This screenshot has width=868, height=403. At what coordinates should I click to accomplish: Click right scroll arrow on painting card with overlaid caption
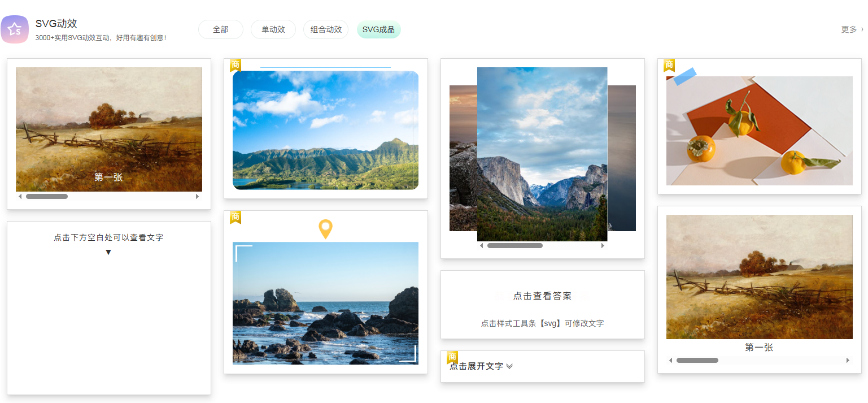click(197, 197)
